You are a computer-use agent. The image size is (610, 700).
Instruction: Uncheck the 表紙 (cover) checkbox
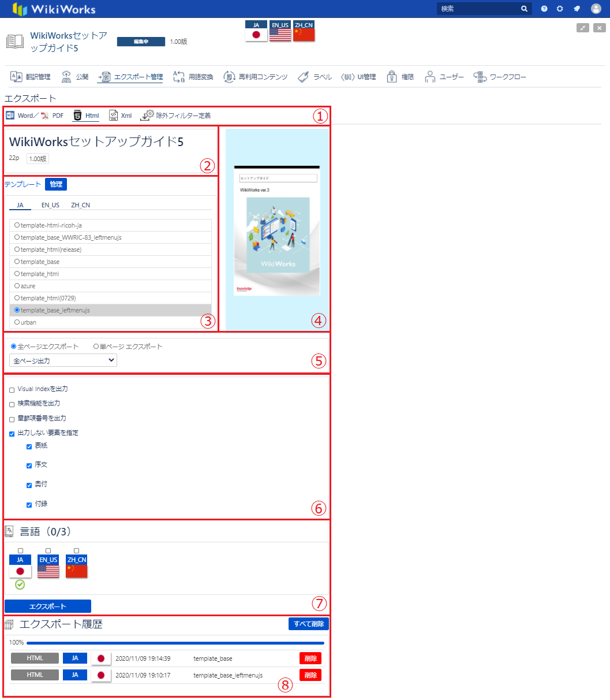tap(29, 446)
